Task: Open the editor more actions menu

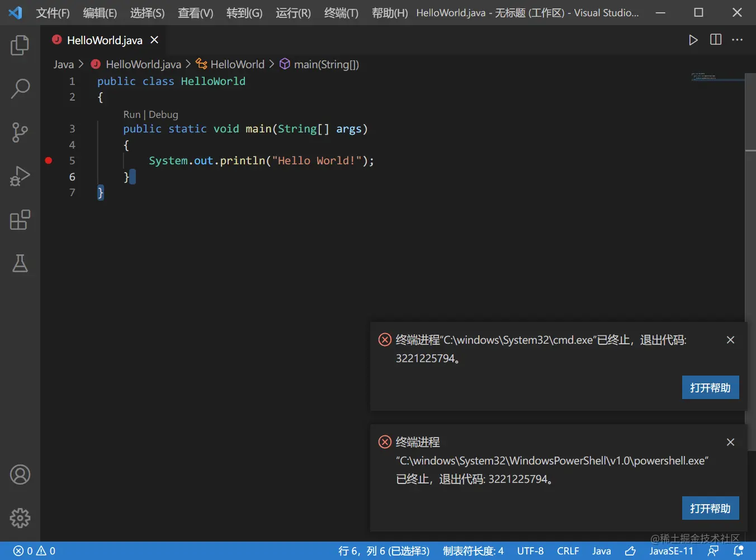Action: 737,40
